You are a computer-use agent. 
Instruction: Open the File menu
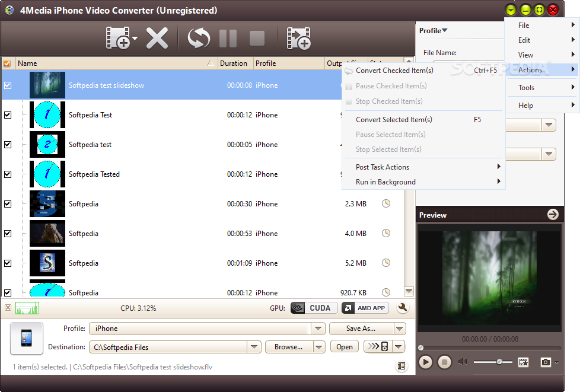pos(542,25)
